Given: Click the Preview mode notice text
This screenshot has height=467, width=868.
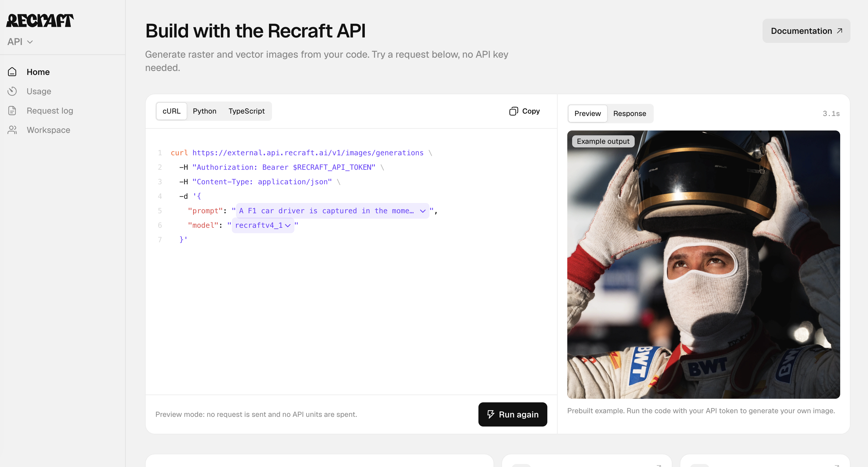Looking at the screenshot, I should pos(256,414).
